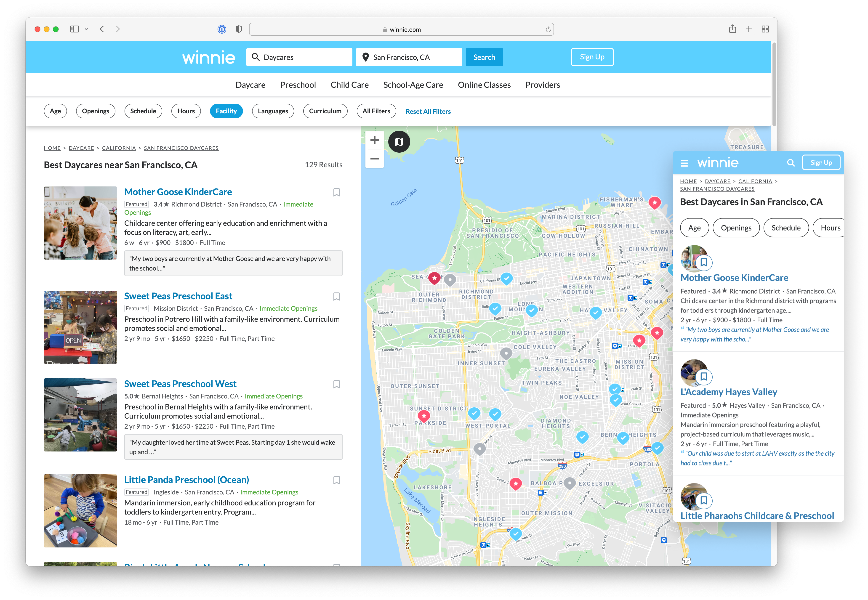Open the Daycare navigation tab

click(x=250, y=85)
